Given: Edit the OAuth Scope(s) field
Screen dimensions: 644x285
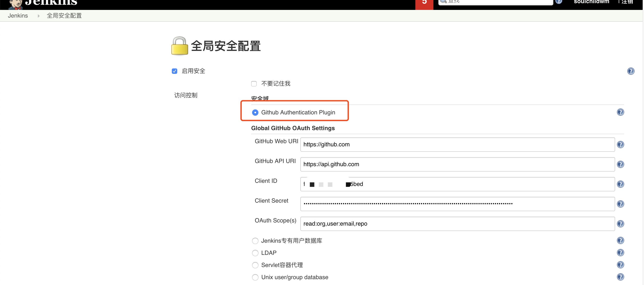Looking at the screenshot, I should 457,224.
